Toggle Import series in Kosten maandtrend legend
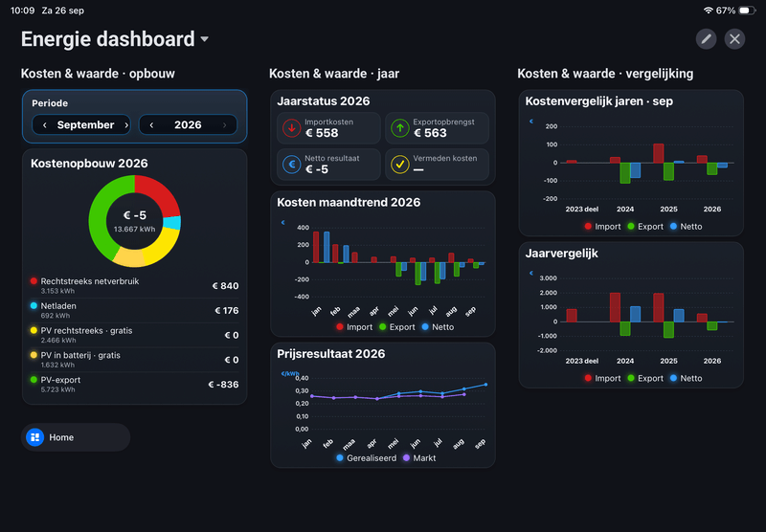 pyautogui.click(x=354, y=327)
